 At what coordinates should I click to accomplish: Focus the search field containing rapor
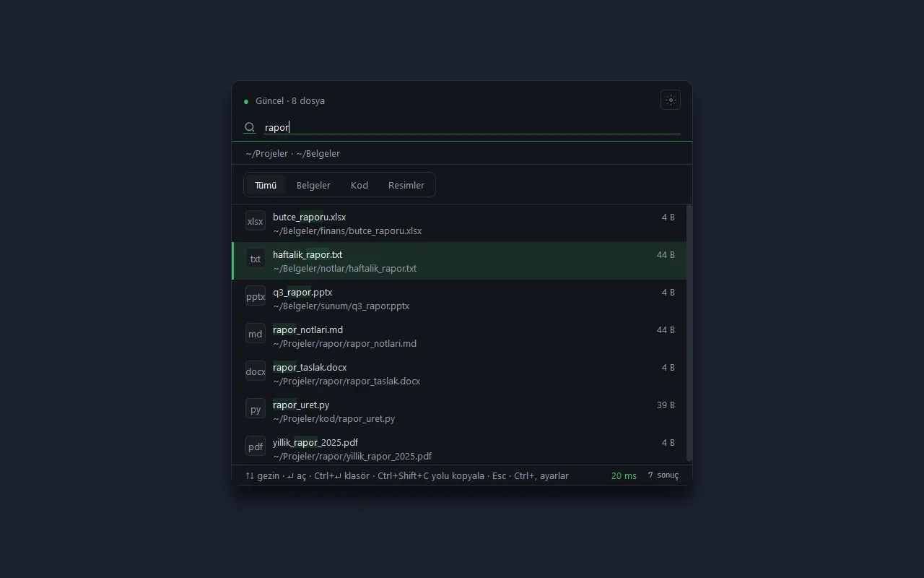[472, 127]
